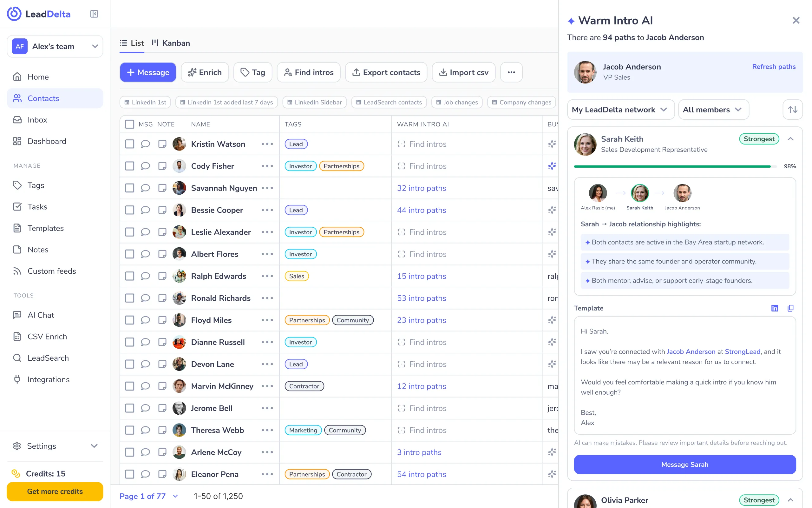Tick the checkbox next to Leslie Alexander
The width and height of the screenshot is (812, 508).
(129, 232)
